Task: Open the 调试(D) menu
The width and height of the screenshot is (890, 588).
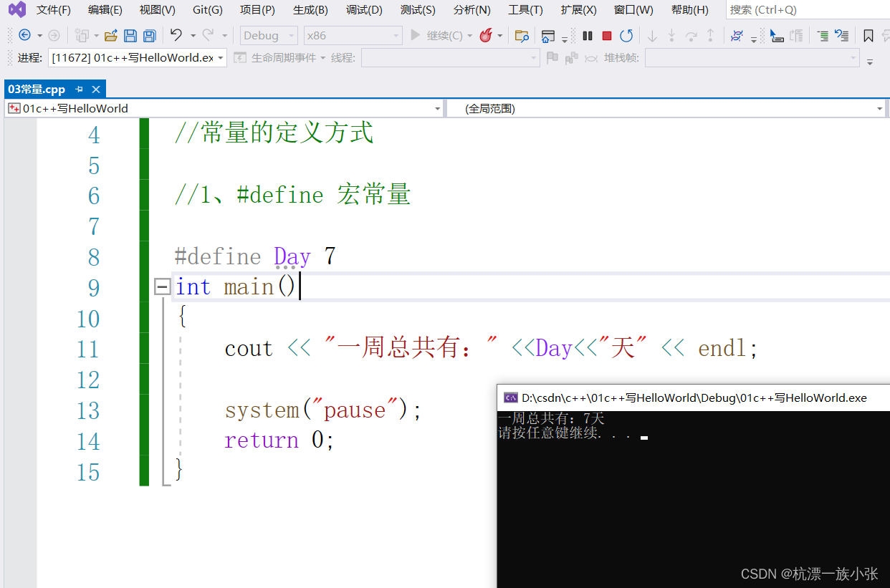Action: [x=364, y=10]
